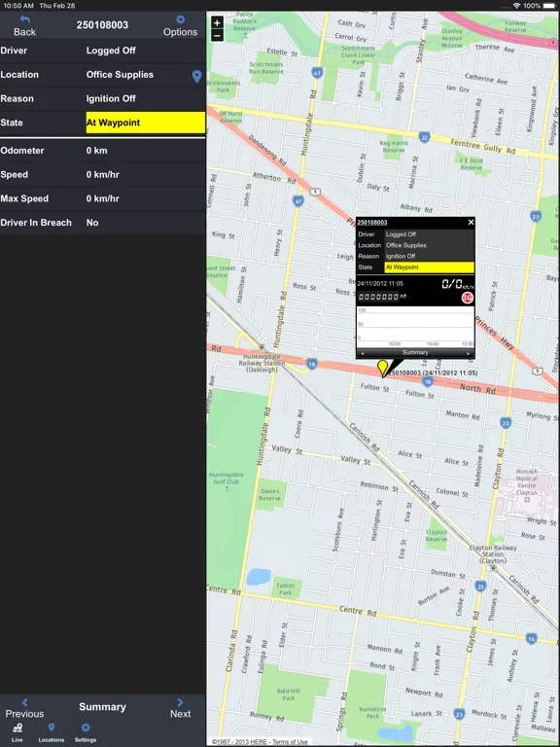Go to next page in popup Summary bar
The height and width of the screenshot is (747, 560).
[468, 353]
